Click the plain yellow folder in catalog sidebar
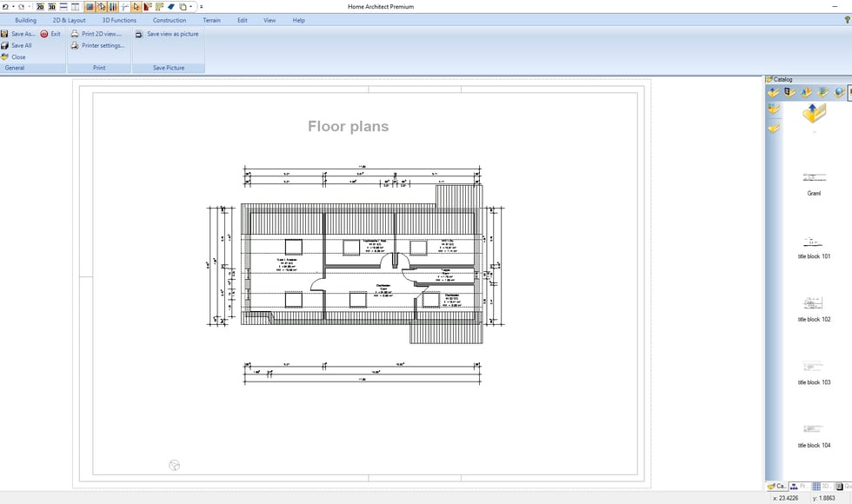Viewport: 852px width, 504px height. coord(774,129)
